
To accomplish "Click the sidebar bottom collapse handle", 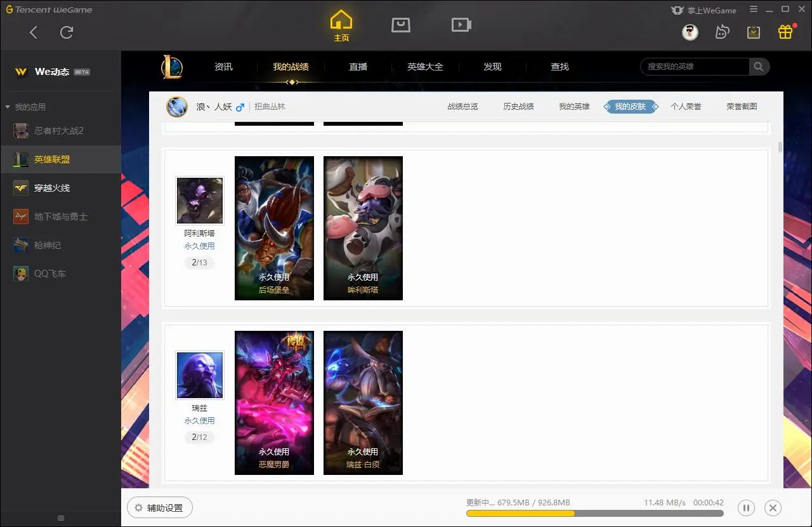I will pyautogui.click(x=60, y=518).
